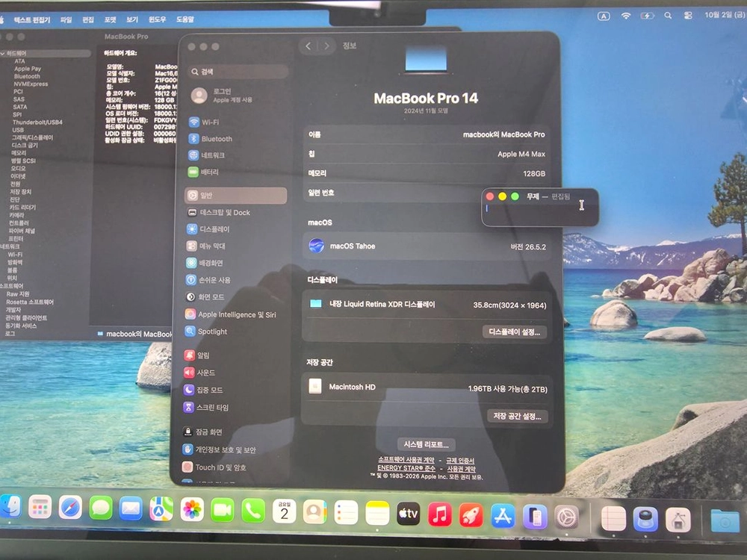Open the 파일 menu
The height and width of the screenshot is (560, 747).
click(66, 19)
